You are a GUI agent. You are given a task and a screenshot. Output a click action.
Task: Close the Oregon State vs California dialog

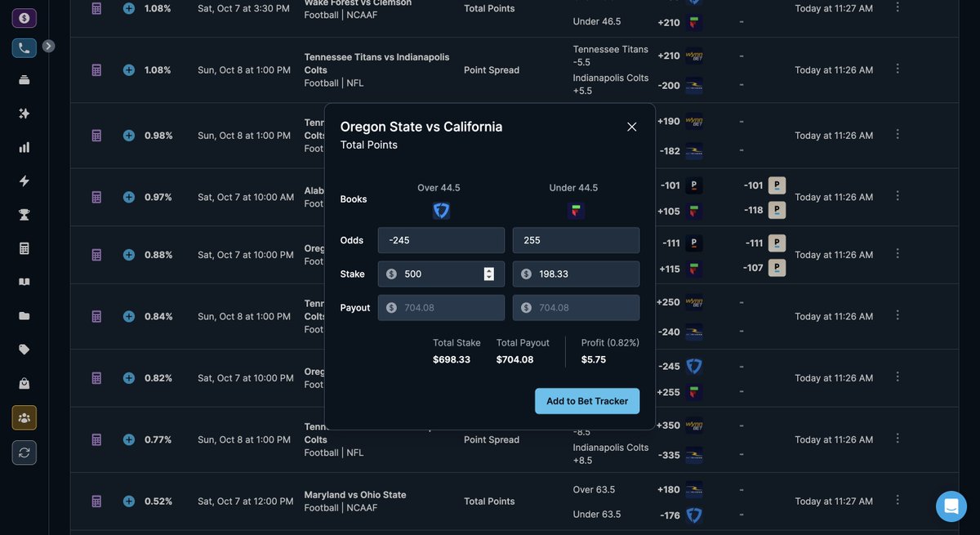point(631,127)
